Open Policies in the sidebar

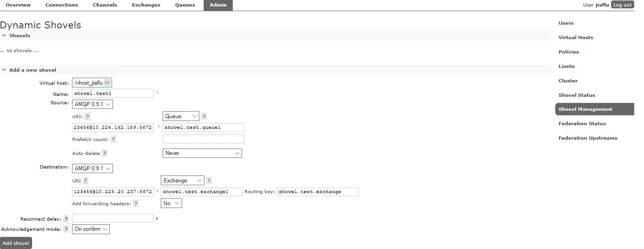tap(569, 52)
